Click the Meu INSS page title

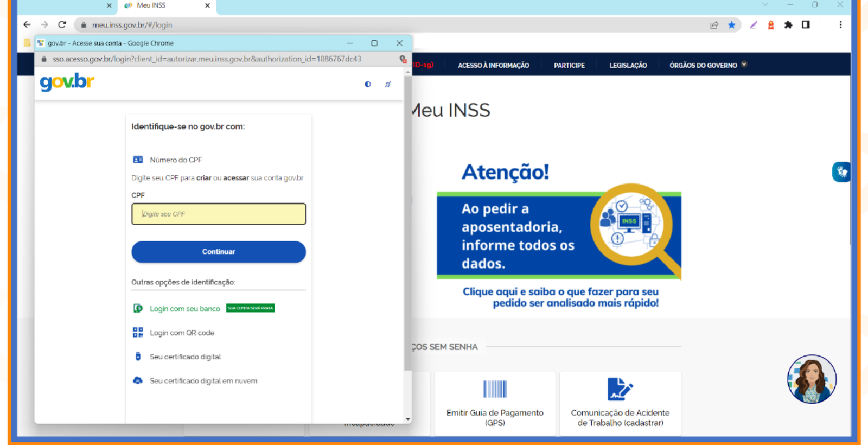450,110
